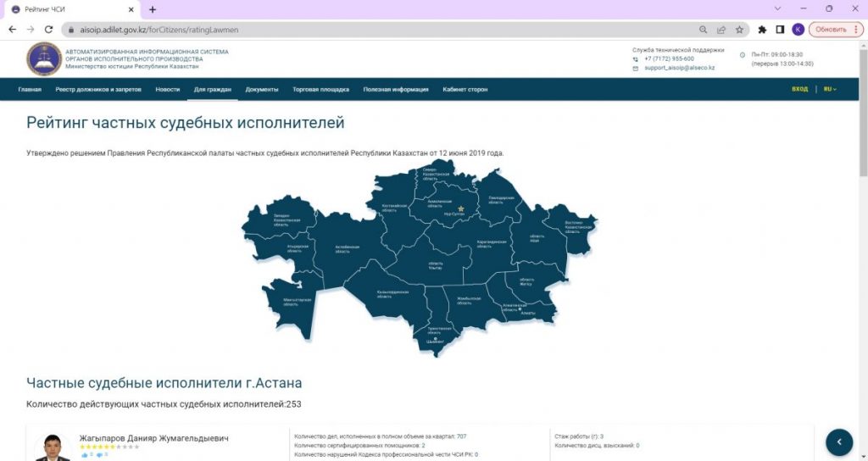Click the share page icon in address bar
This screenshot has width=868, height=461.
click(x=721, y=30)
